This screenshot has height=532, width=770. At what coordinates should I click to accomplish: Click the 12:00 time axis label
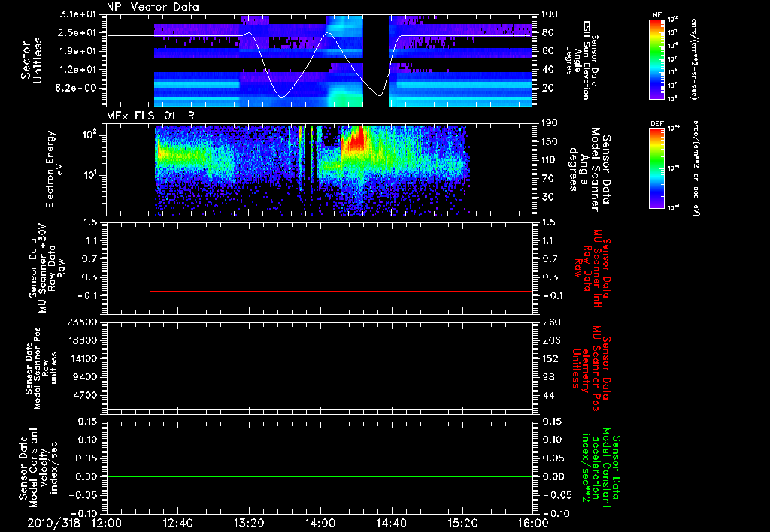point(107,523)
